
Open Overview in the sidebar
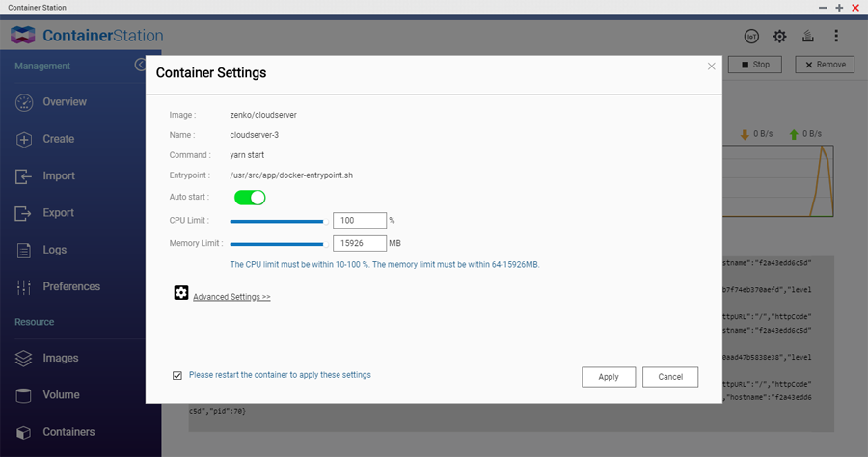(65, 102)
